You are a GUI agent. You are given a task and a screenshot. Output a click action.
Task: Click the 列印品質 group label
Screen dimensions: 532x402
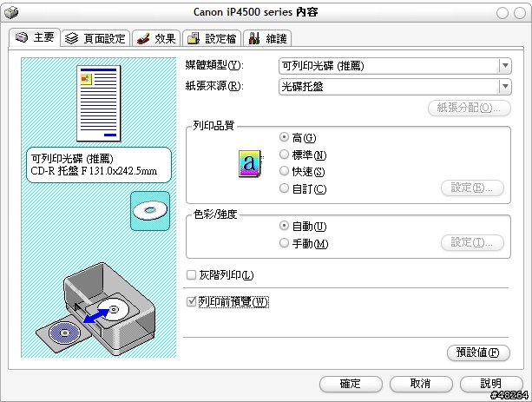click(213, 126)
